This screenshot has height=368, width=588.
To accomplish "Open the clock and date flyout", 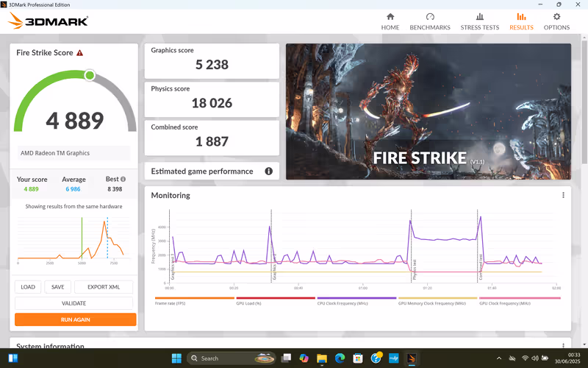I will click(x=567, y=358).
